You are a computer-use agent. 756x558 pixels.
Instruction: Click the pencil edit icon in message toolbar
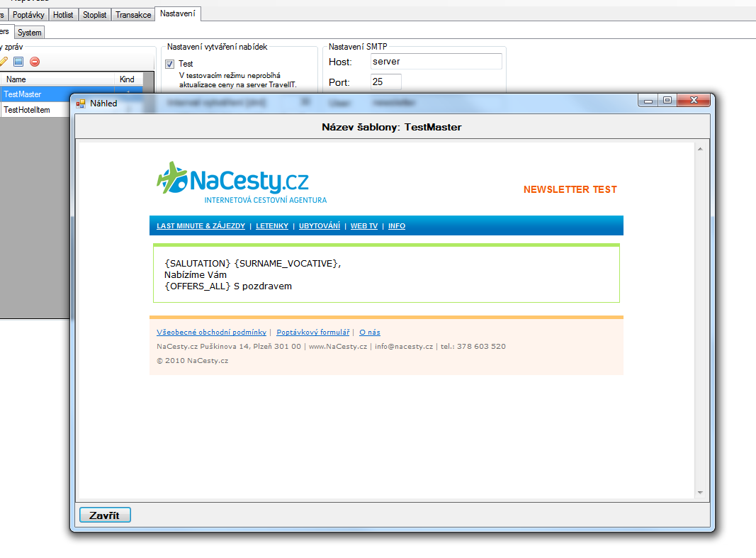pyautogui.click(x=4, y=61)
